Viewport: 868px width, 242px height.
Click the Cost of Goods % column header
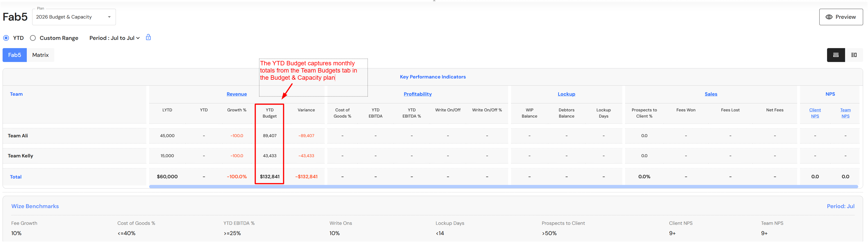point(342,113)
